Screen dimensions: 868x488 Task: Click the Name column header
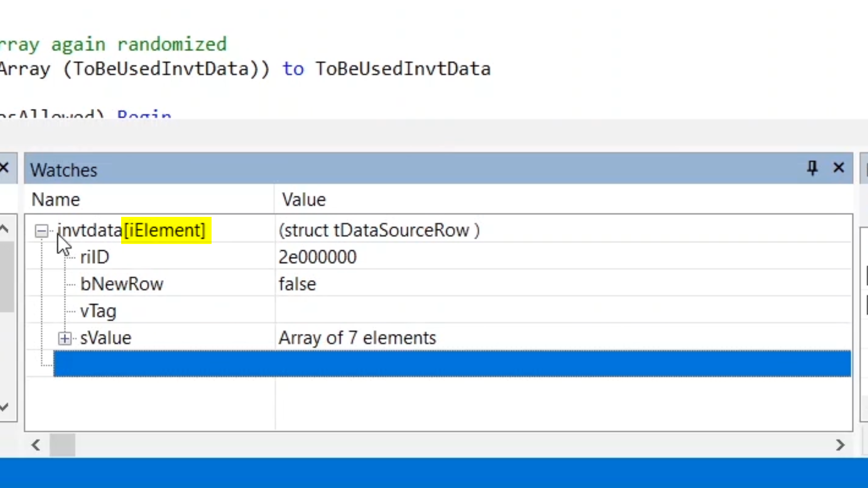pyautogui.click(x=56, y=200)
